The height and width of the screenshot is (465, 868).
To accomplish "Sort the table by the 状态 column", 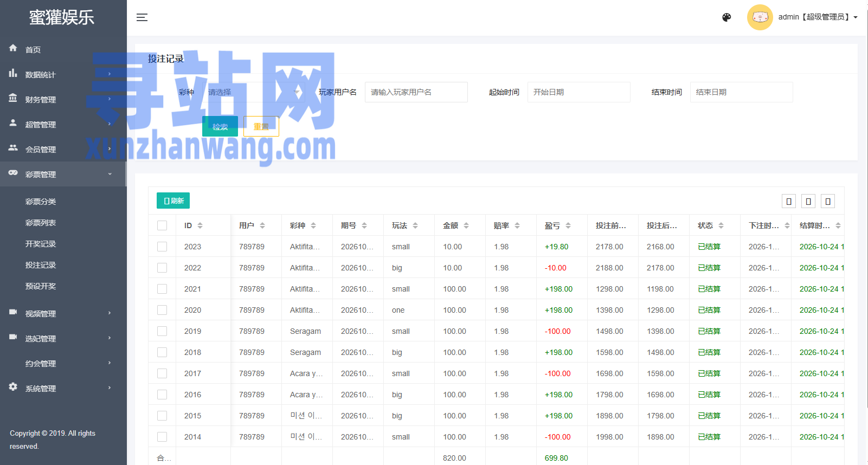I will (x=721, y=225).
